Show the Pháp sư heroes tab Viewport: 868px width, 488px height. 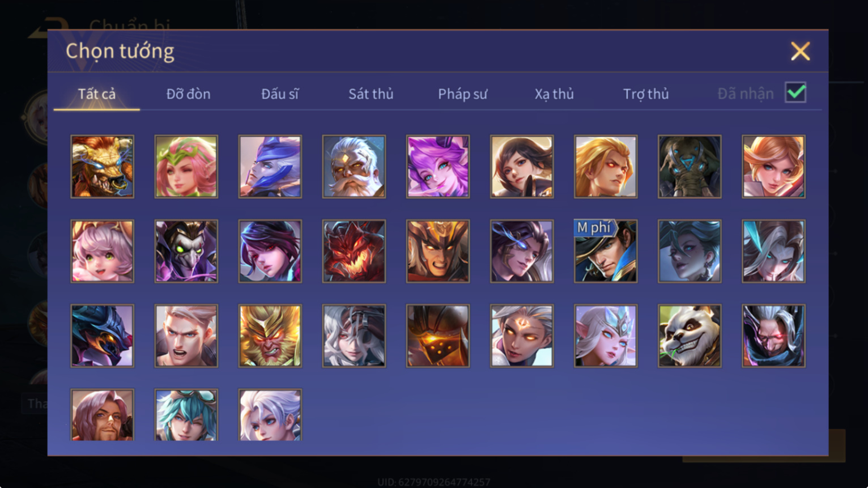click(x=462, y=94)
